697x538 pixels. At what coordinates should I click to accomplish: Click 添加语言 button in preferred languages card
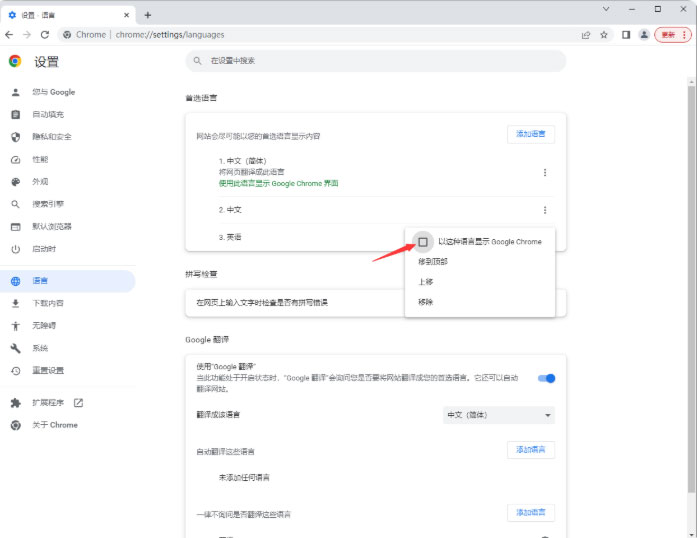[530, 134]
